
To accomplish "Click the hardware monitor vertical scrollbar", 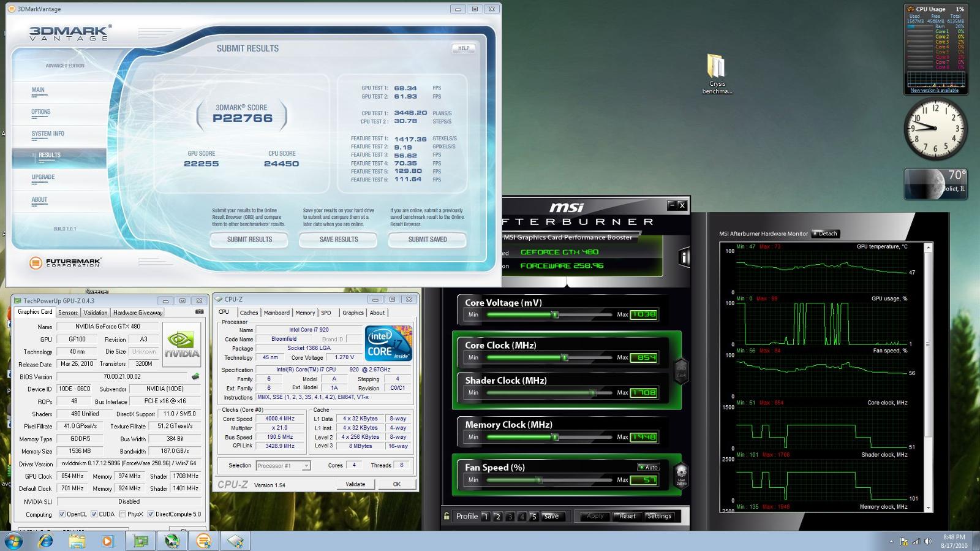I will (x=928, y=377).
